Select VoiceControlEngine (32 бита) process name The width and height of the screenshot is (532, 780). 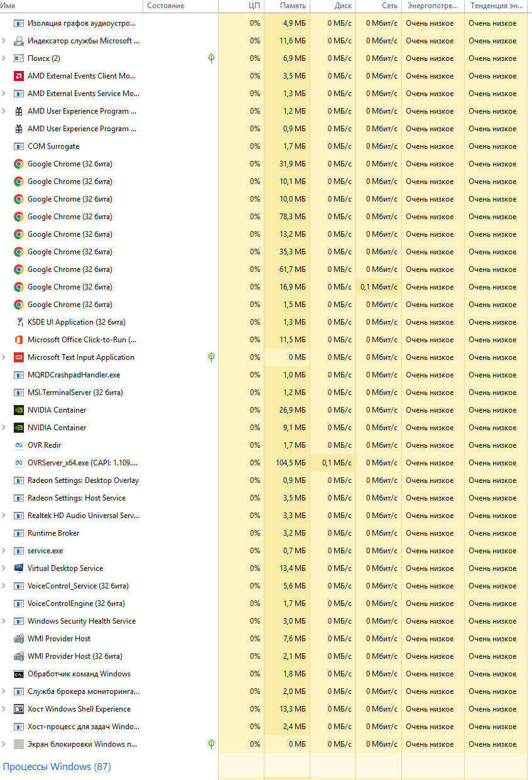pyautogui.click(x=76, y=604)
